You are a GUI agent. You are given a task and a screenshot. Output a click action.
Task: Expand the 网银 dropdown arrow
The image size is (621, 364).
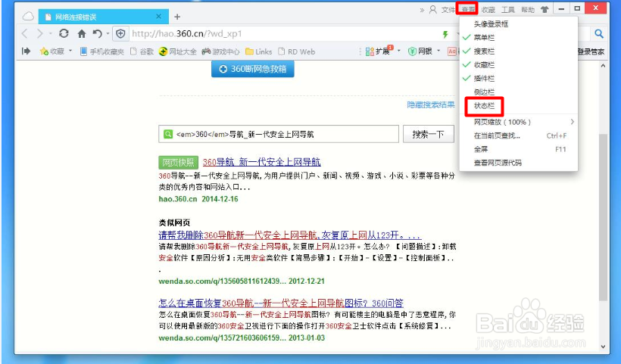pyautogui.click(x=438, y=51)
